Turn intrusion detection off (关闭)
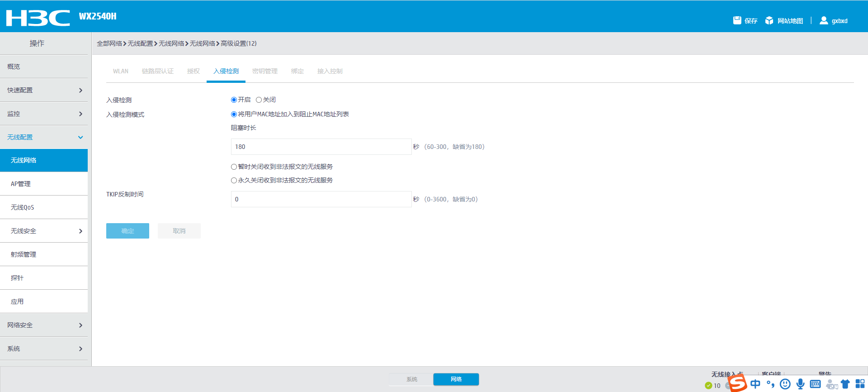868x392 pixels. point(259,100)
